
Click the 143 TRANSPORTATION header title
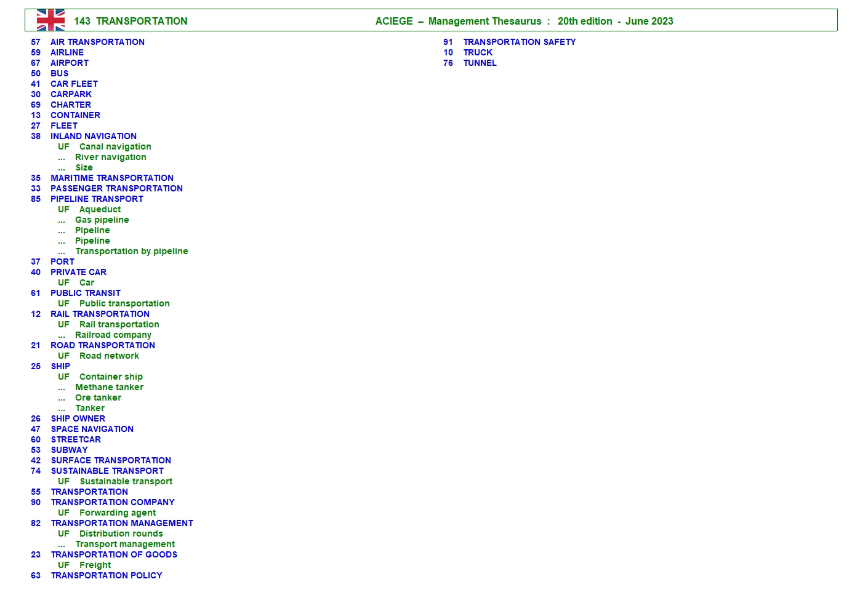point(131,21)
